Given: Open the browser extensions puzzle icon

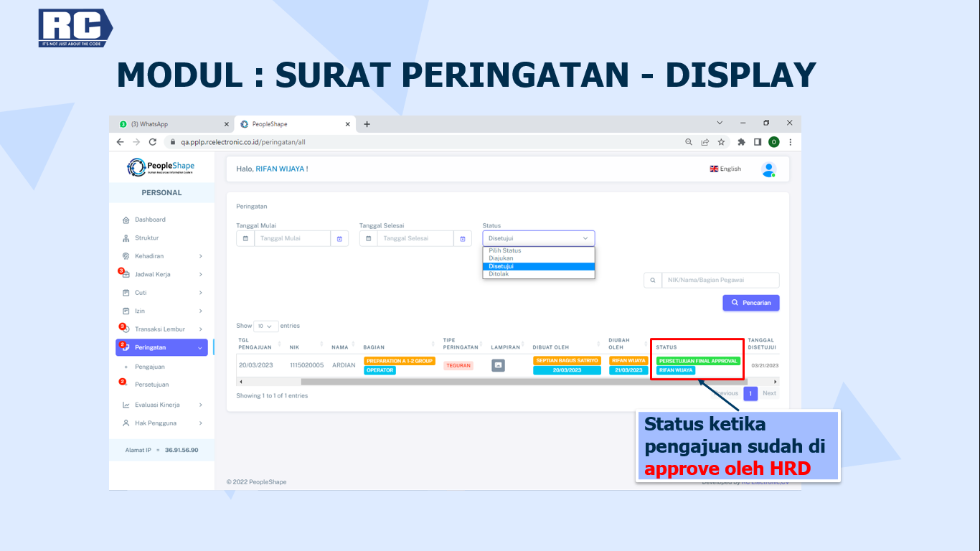Looking at the screenshot, I should pyautogui.click(x=741, y=142).
